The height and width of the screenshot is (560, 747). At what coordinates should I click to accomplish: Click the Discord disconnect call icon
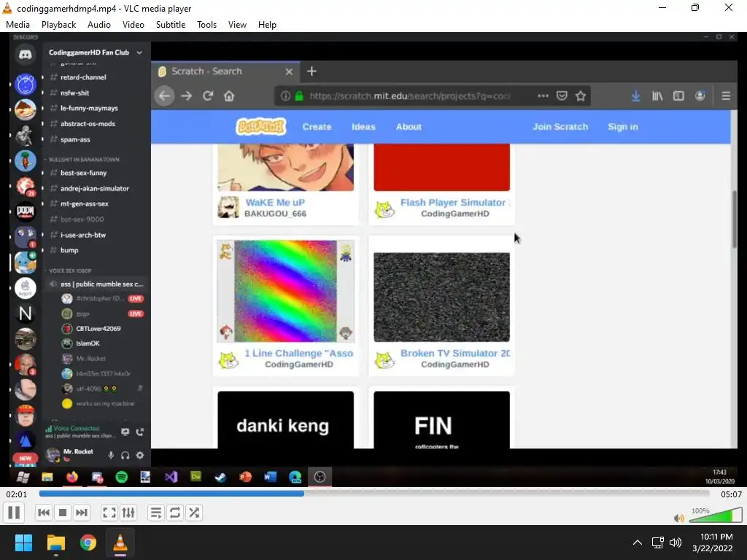point(139,432)
